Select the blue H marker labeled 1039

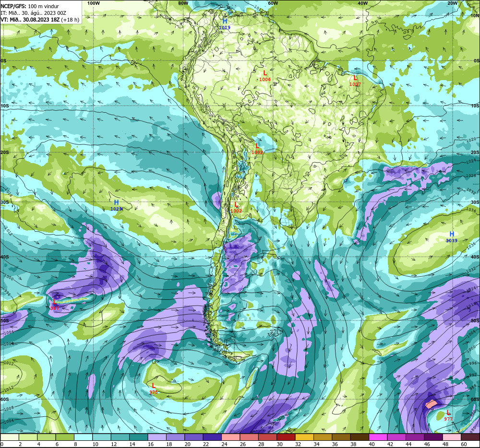(x=452, y=234)
